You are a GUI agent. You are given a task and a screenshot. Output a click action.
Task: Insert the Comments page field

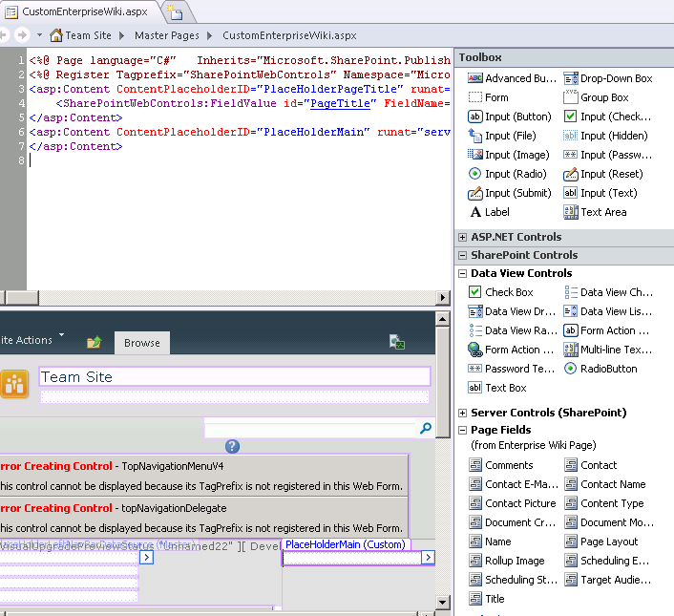(501, 465)
